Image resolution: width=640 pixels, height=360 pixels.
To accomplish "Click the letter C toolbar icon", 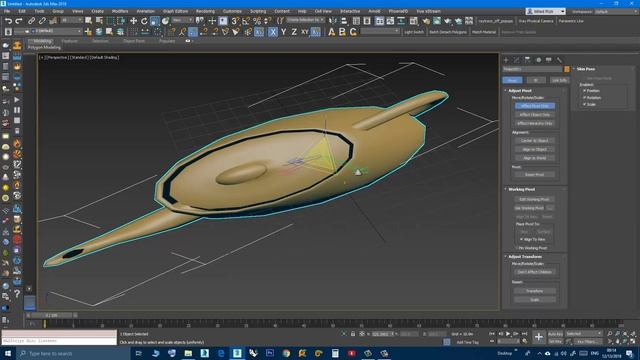I will click(353, 32).
